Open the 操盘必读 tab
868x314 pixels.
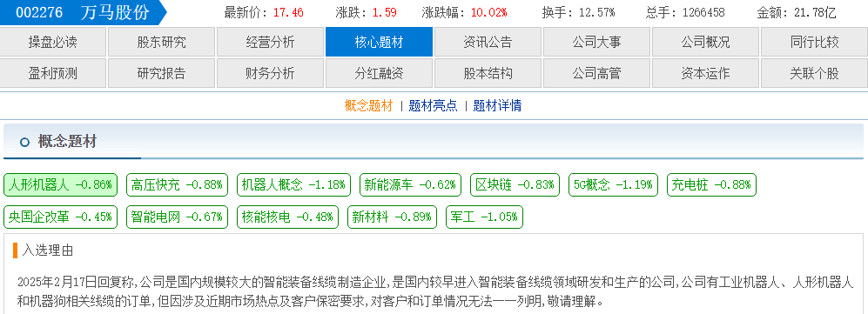pos(52,42)
